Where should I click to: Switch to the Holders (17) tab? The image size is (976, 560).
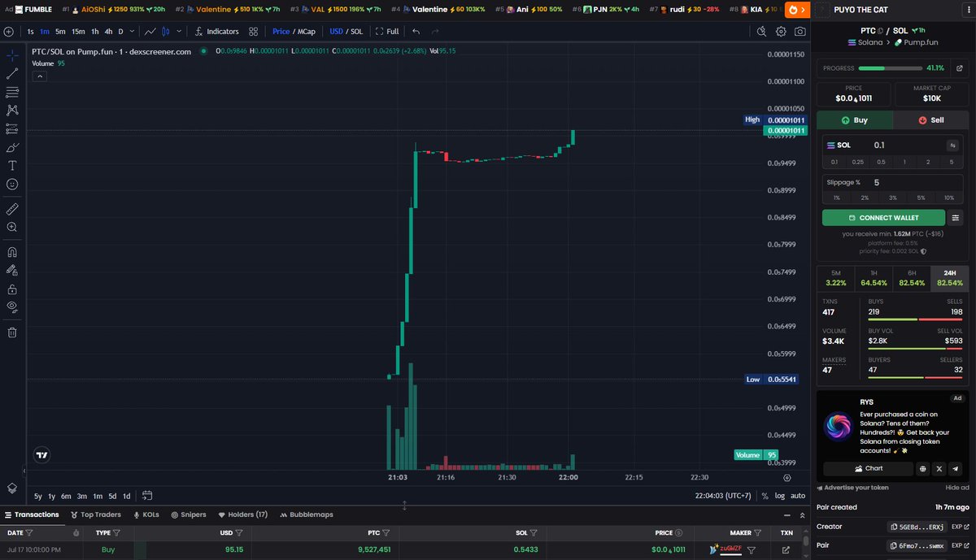coord(242,514)
